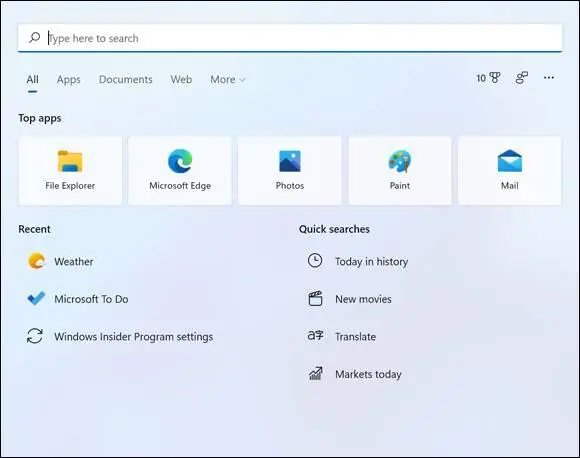This screenshot has height=458, width=580.
Task: Click the 'Photos' tile label
Action: pos(290,186)
